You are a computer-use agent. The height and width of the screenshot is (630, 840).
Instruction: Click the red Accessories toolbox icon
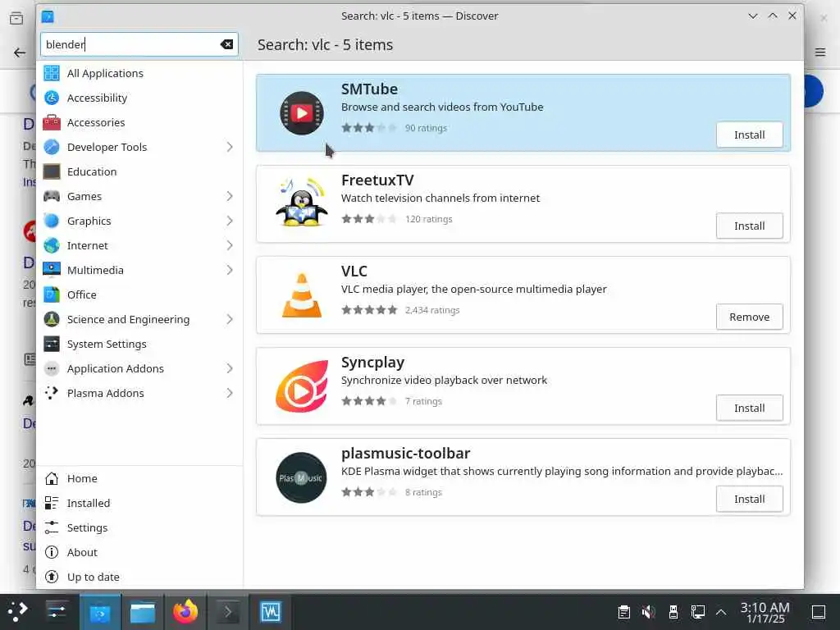(52, 122)
